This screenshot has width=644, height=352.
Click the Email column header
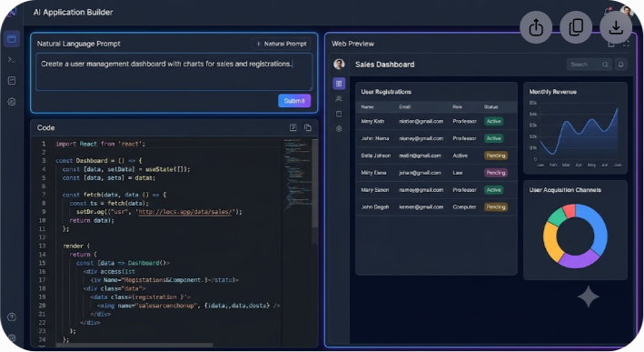(x=404, y=107)
